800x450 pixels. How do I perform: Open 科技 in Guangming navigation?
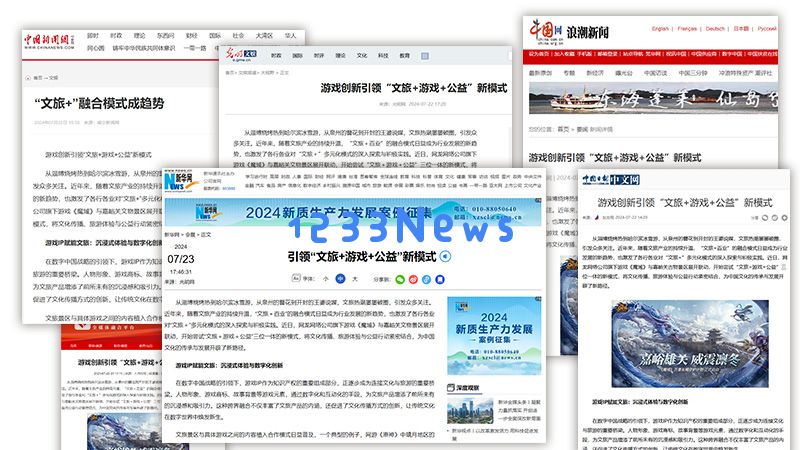tap(383, 56)
